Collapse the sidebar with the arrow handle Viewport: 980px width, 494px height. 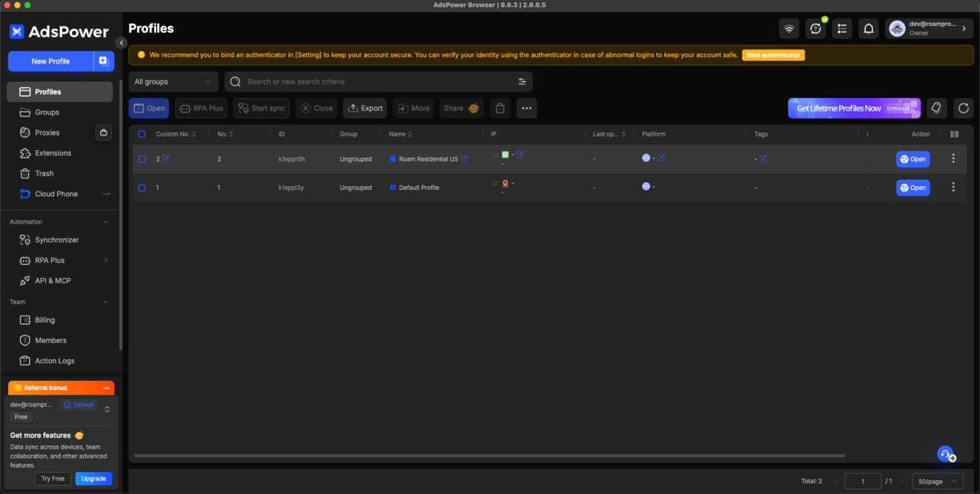[x=121, y=43]
